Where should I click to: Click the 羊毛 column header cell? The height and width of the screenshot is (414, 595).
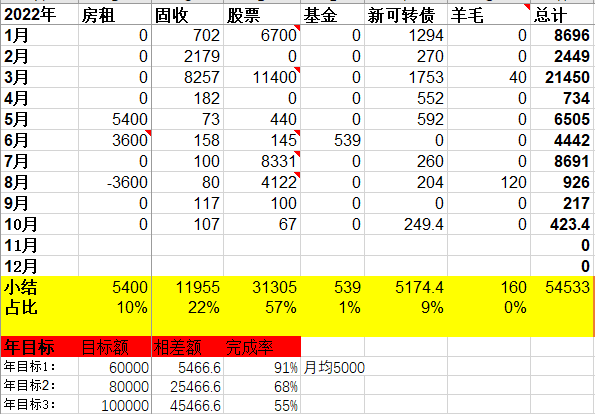click(489, 15)
